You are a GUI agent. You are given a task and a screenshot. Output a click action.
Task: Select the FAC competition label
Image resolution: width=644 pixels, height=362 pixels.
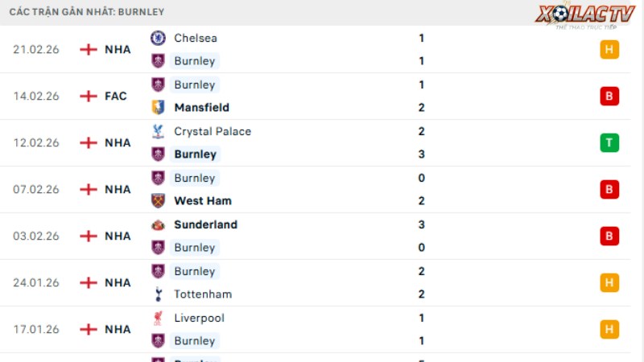116,96
